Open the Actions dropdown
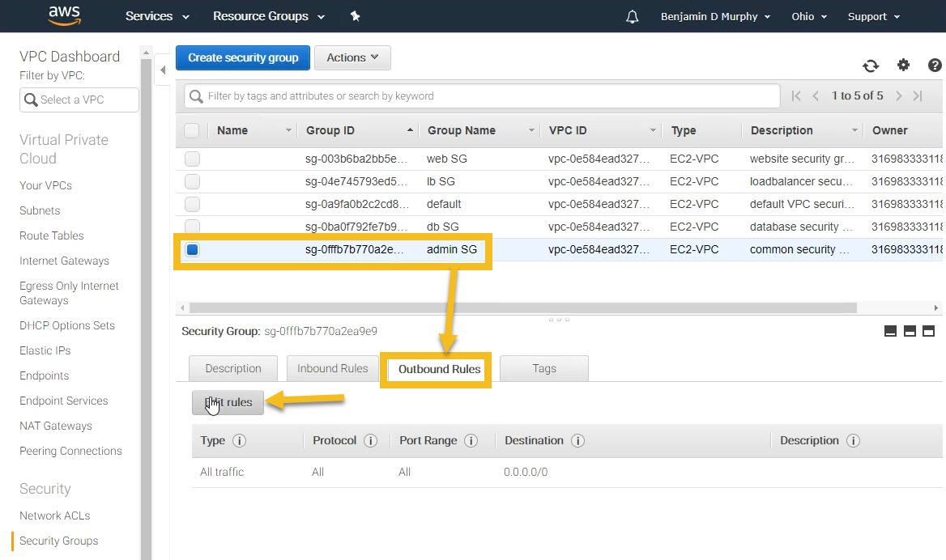946x560 pixels. (352, 58)
